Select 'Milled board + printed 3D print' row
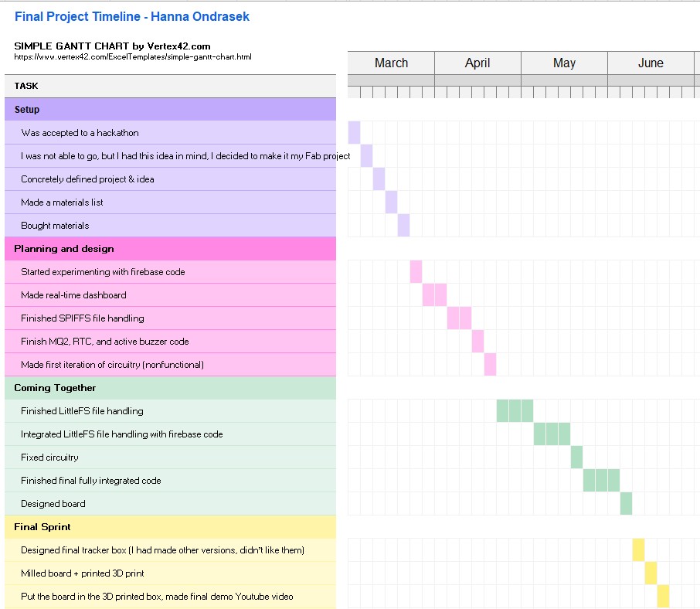700x609 pixels. point(170,573)
